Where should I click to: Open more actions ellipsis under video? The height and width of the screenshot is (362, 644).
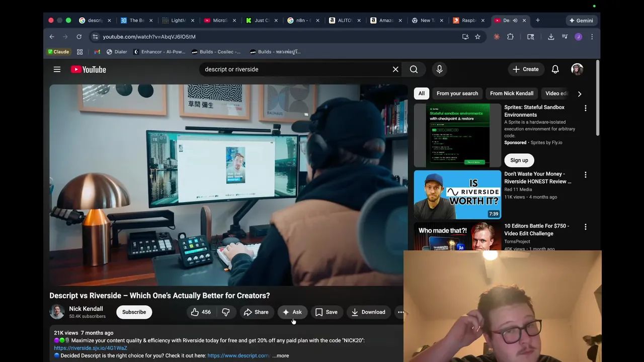click(400, 312)
